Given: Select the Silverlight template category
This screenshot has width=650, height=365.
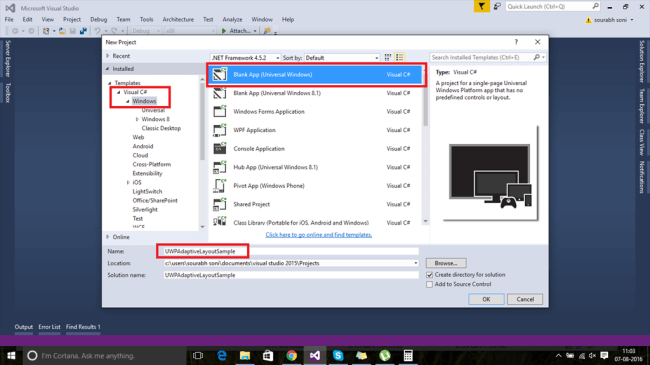Looking at the screenshot, I should coord(145,209).
